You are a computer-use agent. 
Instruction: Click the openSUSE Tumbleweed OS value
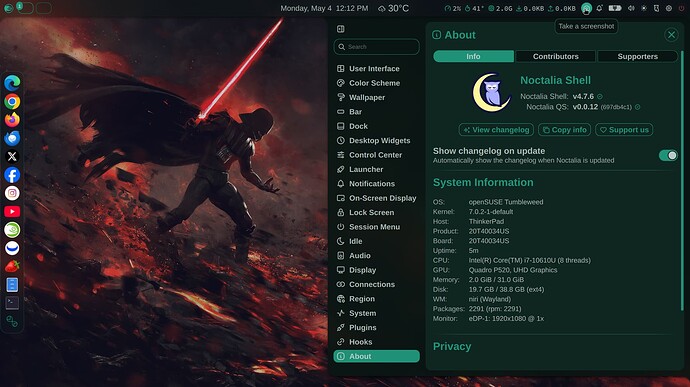[506, 202]
